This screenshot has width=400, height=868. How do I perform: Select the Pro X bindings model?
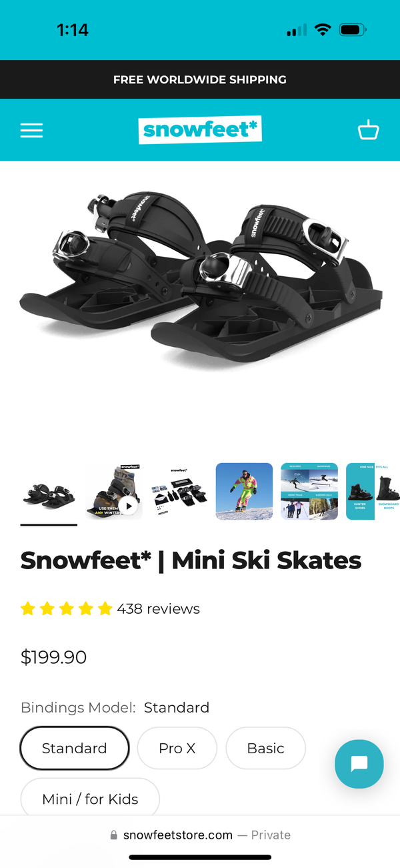coord(177,748)
